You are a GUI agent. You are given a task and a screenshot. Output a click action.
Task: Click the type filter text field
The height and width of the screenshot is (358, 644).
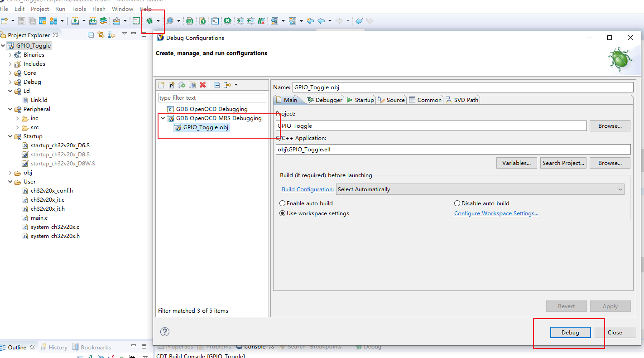tap(212, 97)
